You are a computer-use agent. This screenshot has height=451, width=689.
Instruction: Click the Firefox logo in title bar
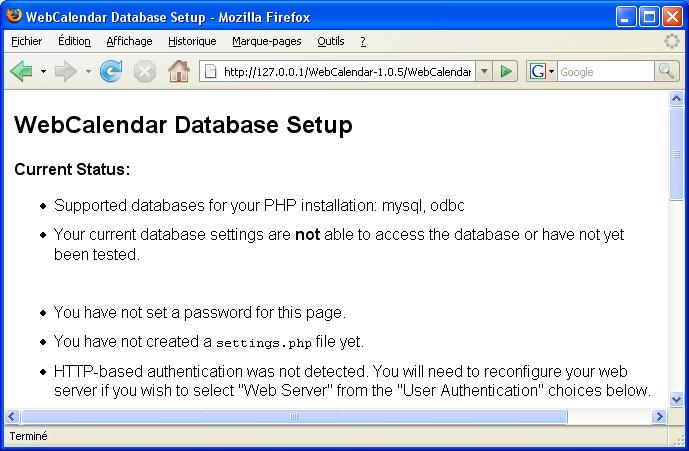[14, 16]
